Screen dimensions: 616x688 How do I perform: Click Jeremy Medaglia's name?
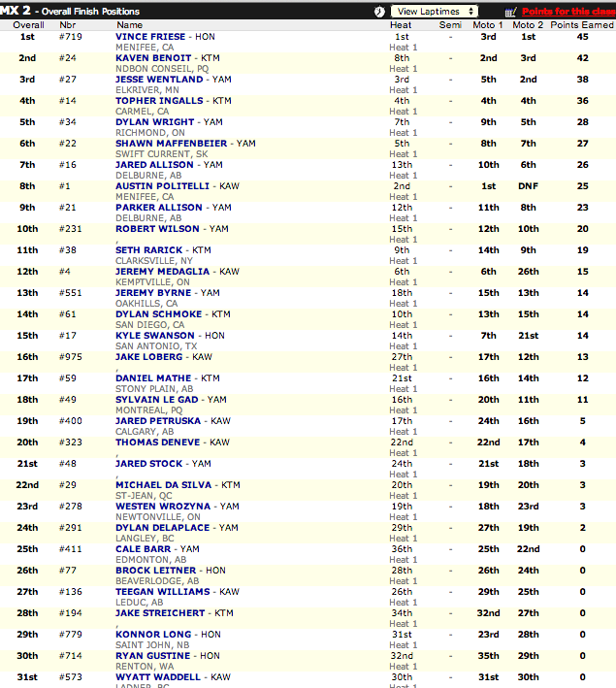(161, 271)
